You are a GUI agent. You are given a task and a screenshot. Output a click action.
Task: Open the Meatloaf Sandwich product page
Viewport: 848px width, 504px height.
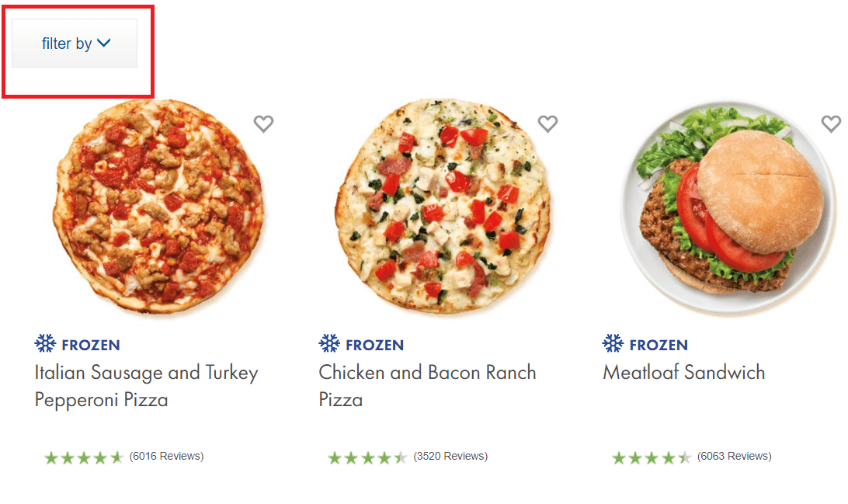click(683, 372)
